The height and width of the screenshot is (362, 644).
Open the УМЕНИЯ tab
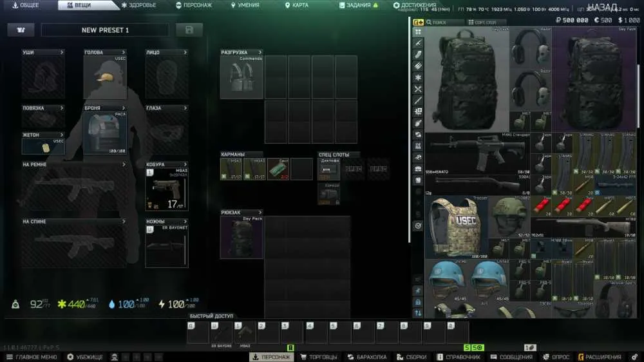pyautogui.click(x=245, y=5)
